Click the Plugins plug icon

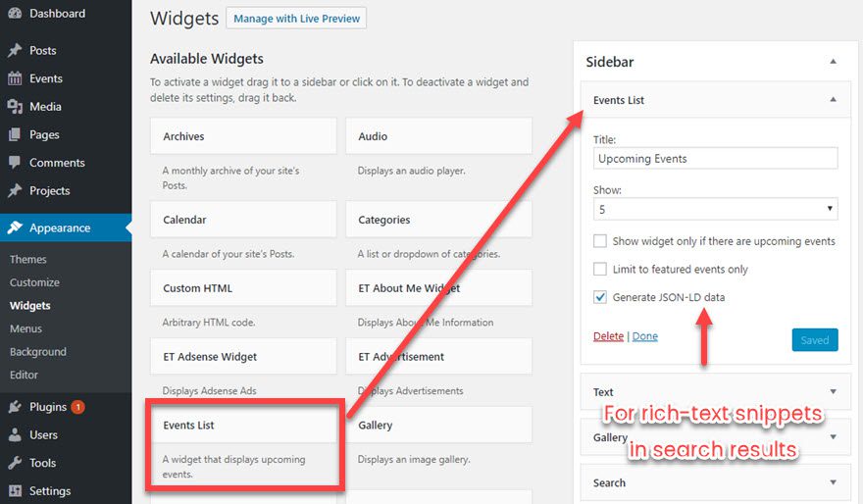[15, 407]
